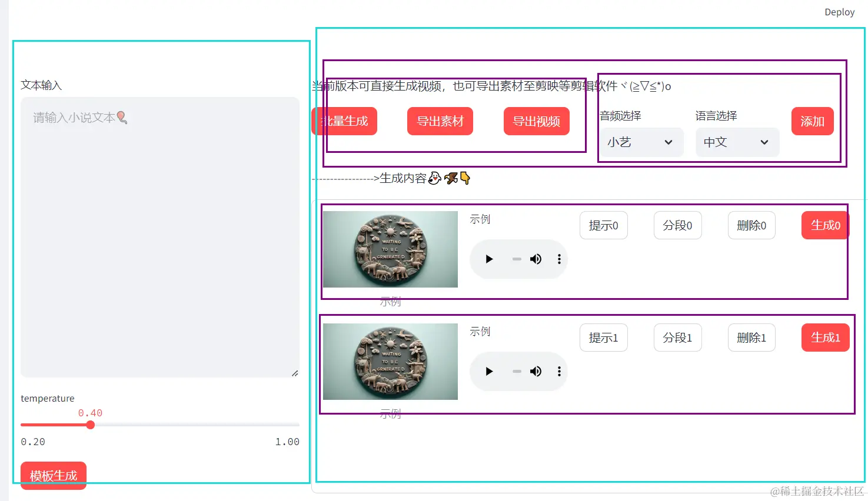Click the 批量生成 button
This screenshot has height=501, width=868.
tap(344, 121)
